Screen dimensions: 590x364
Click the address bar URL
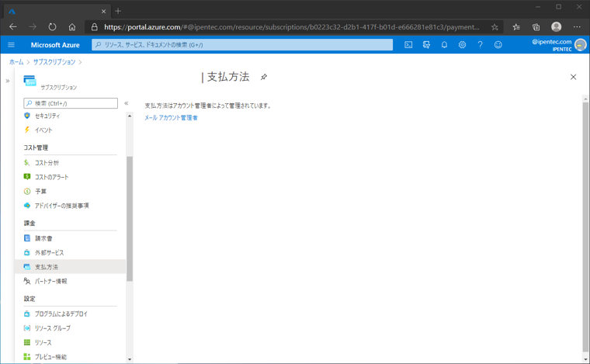coord(292,27)
